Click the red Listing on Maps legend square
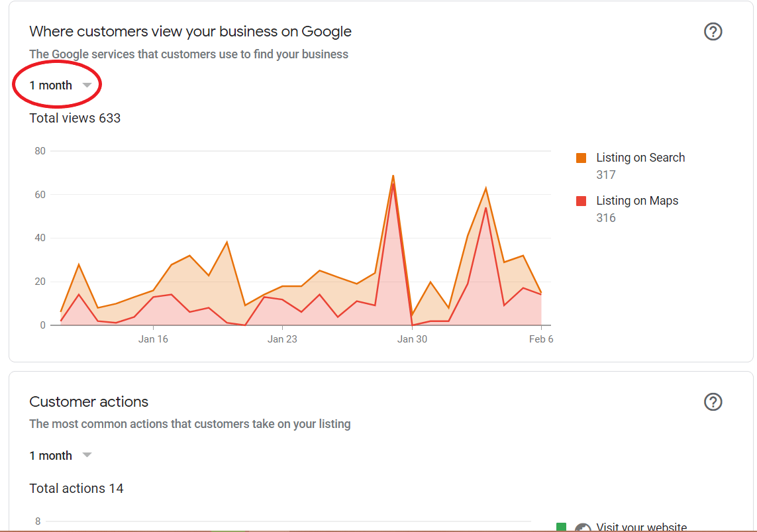The width and height of the screenshot is (757, 532). tap(581, 201)
